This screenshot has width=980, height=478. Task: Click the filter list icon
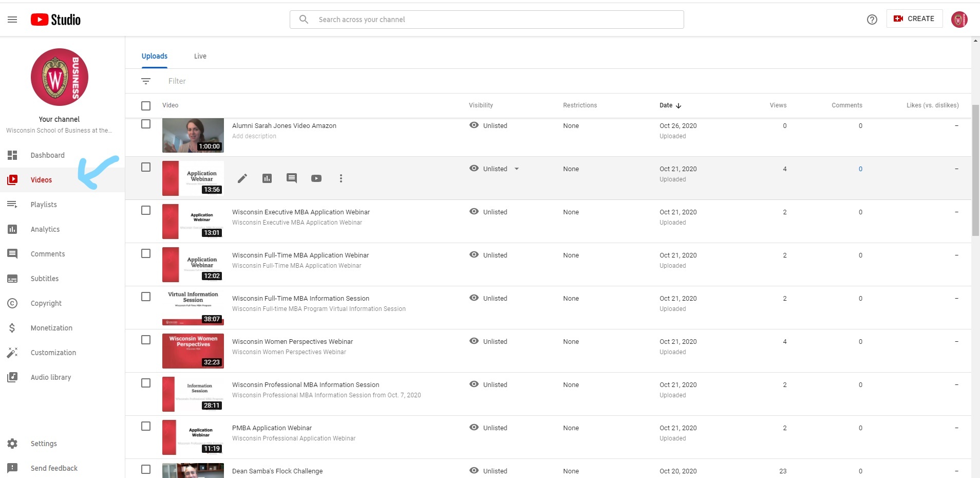click(x=146, y=81)
